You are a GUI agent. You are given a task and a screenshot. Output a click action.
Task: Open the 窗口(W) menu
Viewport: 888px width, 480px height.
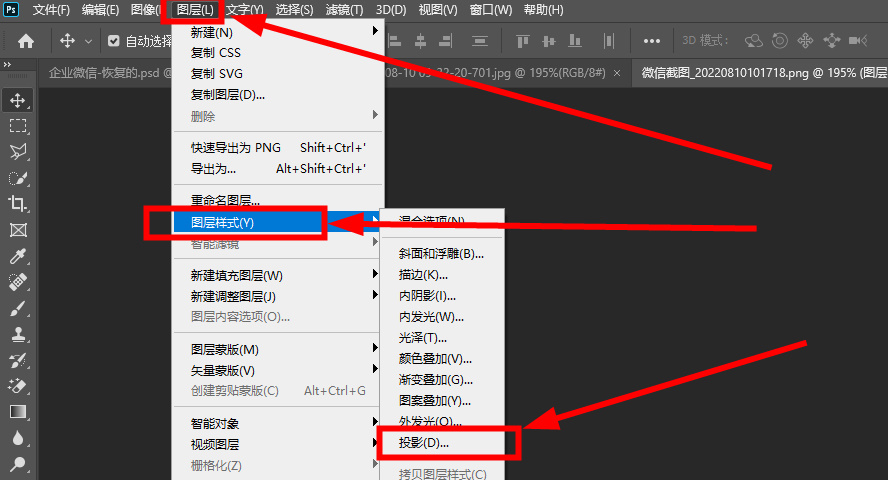(490, 10)
